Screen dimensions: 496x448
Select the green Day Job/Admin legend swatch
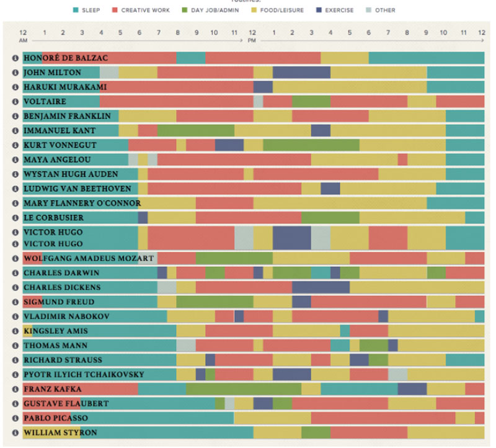(185, 10)
